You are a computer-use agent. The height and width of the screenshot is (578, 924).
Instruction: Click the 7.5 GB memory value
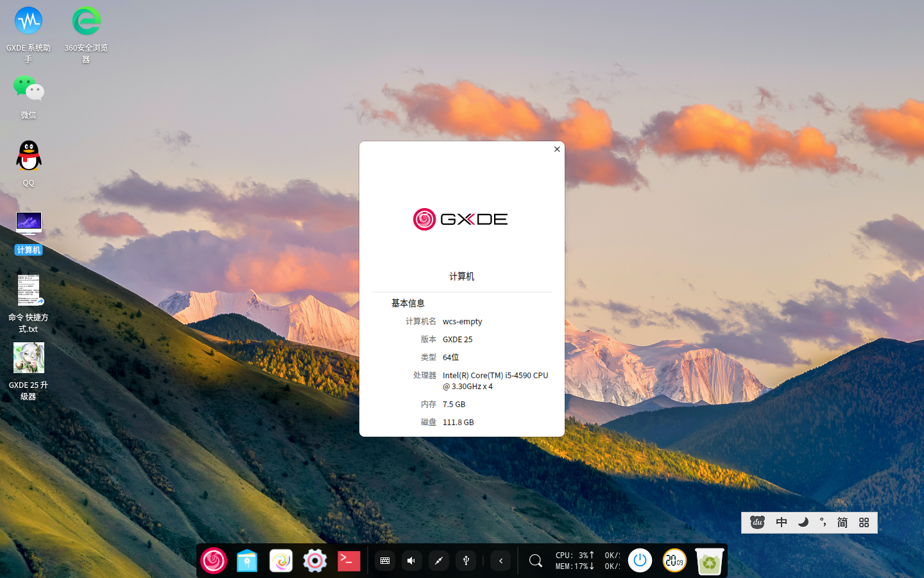tap(454, 404)
